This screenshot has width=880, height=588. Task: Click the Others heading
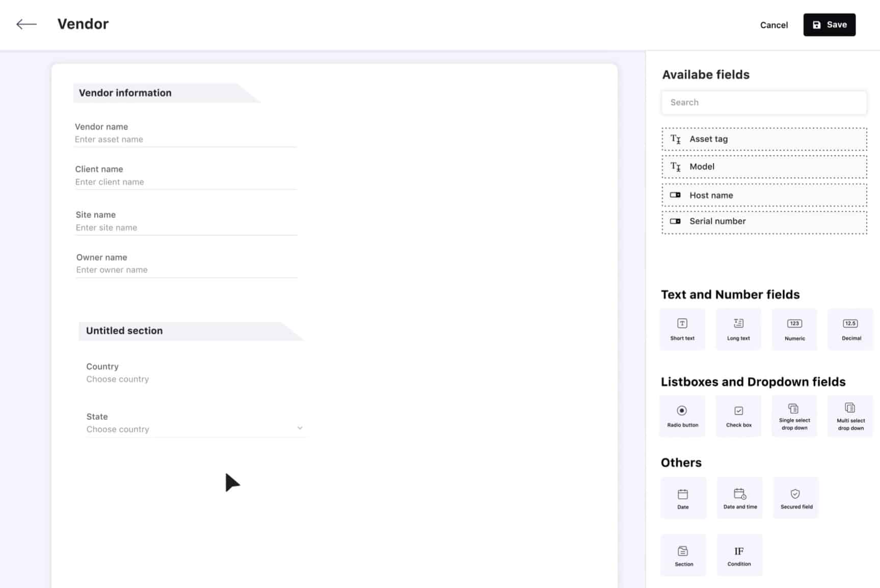click(681, 463)
